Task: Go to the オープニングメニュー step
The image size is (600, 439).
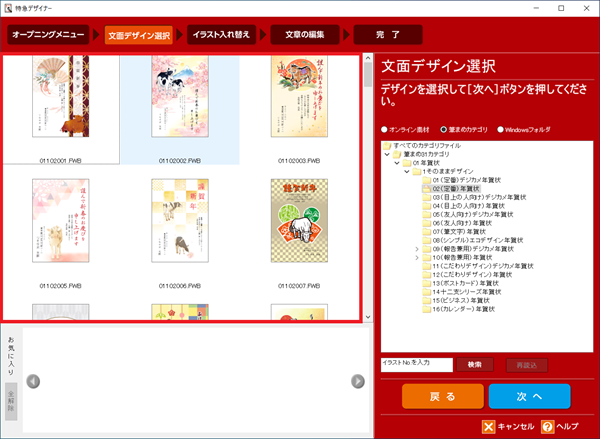Action: point(48,35)
